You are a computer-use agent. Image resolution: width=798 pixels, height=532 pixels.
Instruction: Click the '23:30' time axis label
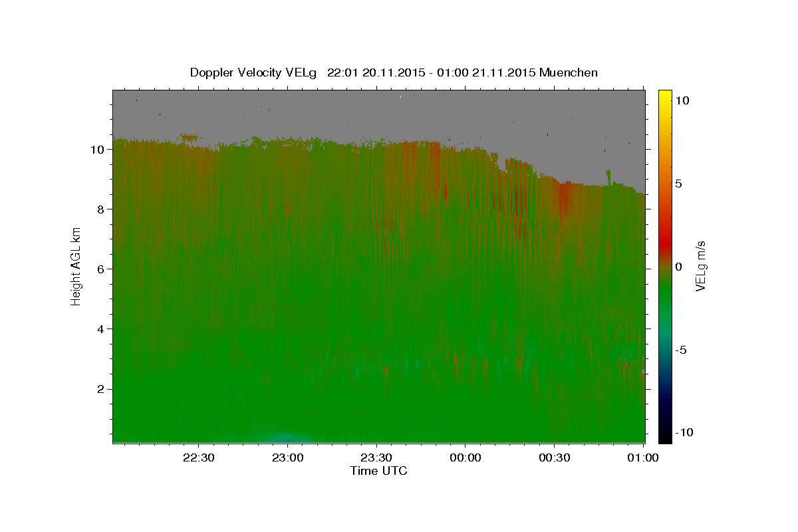376,458
